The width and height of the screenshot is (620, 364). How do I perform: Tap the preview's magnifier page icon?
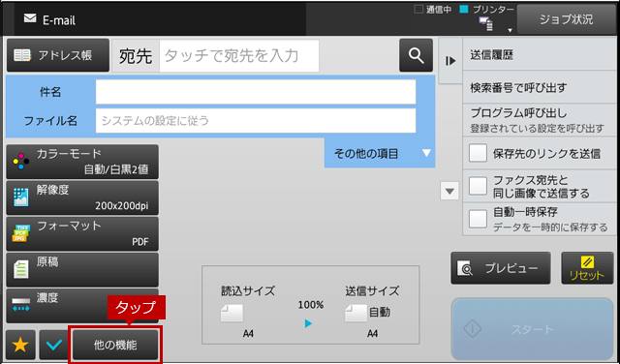tap(465, 268)
